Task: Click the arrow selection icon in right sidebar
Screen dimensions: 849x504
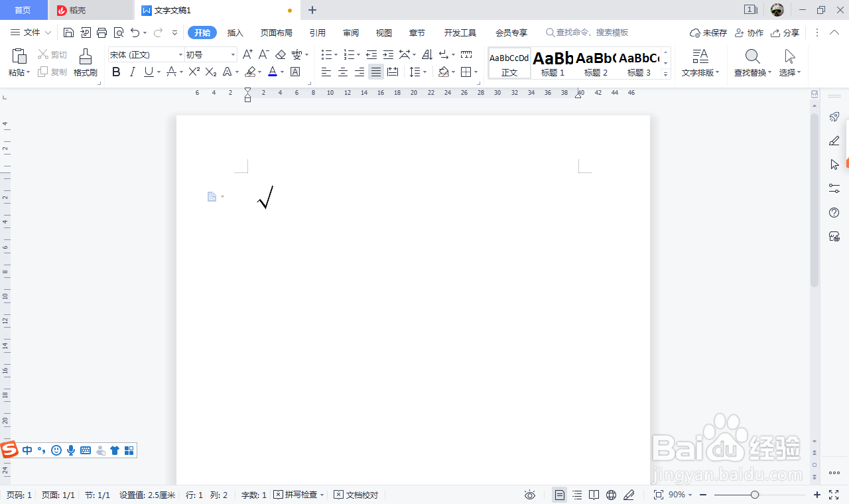Action: [834, 164]
